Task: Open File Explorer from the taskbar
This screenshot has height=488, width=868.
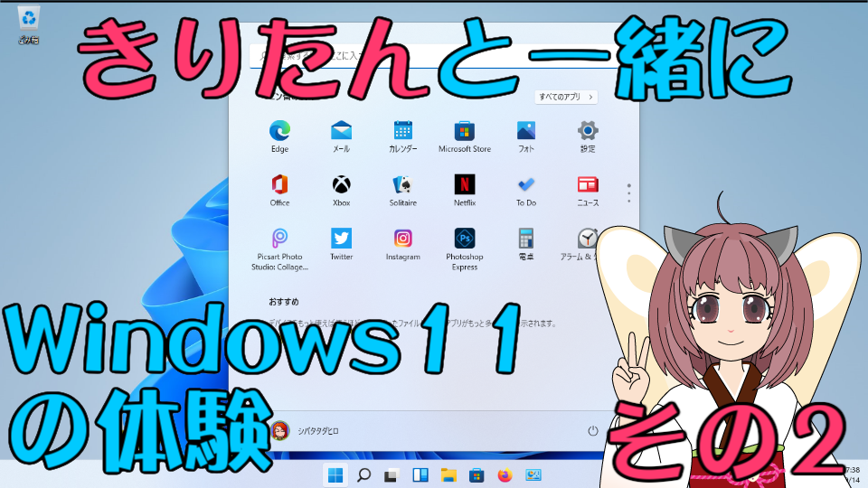Action: pos(448,474)
